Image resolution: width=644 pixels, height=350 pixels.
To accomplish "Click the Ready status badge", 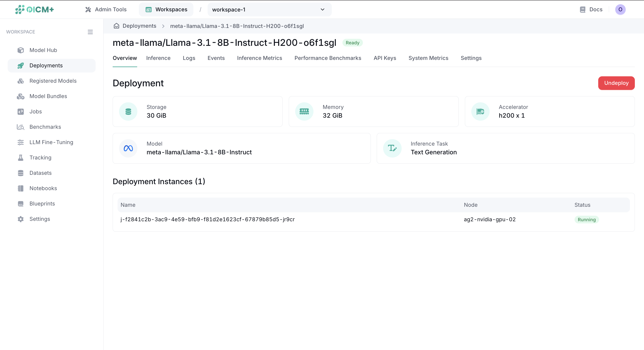I will click(352, 43).
